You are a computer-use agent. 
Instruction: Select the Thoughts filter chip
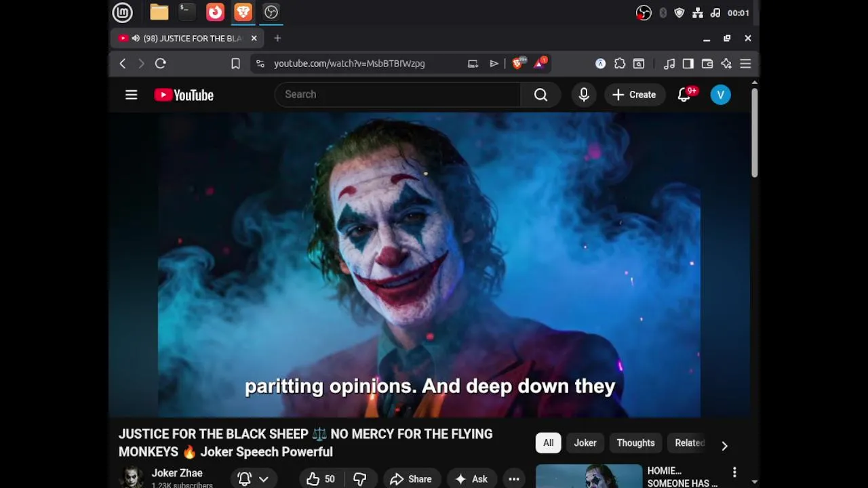click(x=635, y=443)
